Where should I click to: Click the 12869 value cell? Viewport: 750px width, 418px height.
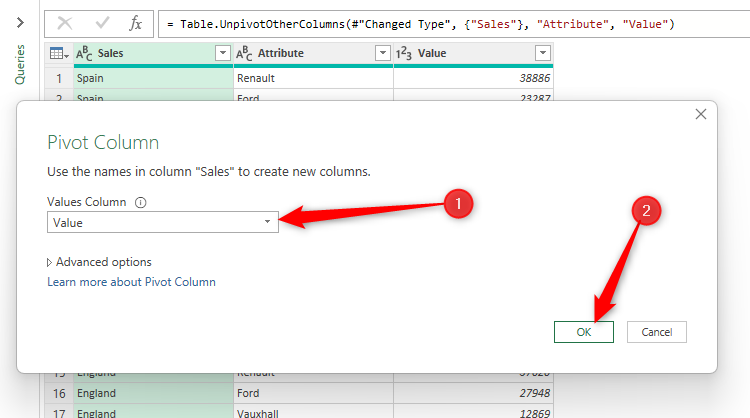click(474, 412)
